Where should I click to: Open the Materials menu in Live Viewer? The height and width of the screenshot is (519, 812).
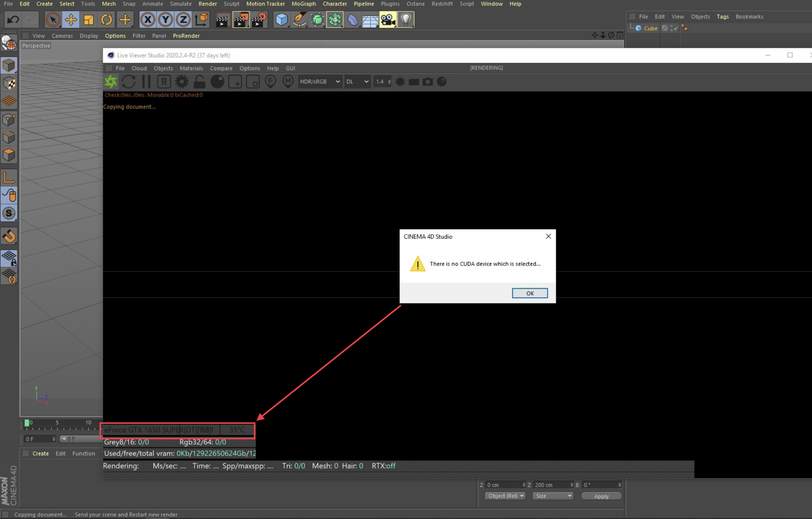191,68
